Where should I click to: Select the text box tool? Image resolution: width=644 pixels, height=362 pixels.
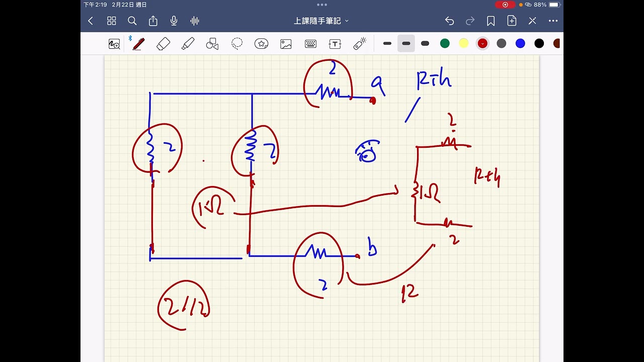pos(335,44)
